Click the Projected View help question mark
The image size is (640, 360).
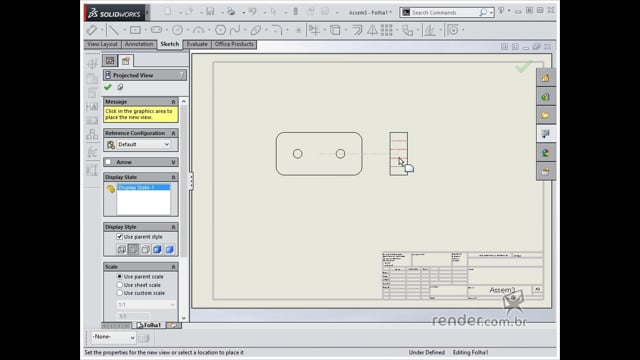181,75
